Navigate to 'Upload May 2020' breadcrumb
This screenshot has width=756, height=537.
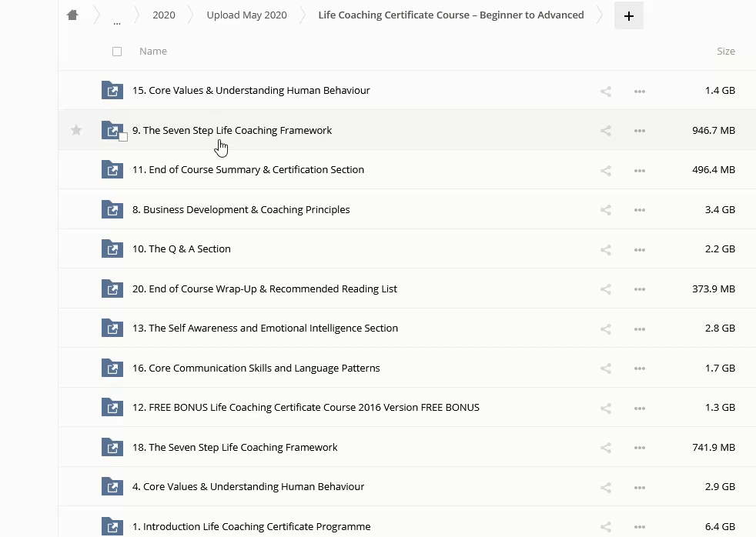246,15
